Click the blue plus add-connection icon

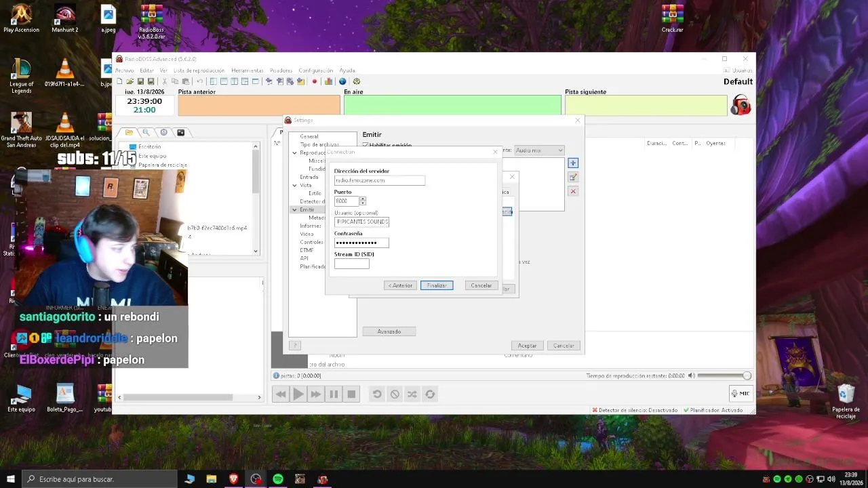(573, 163)
